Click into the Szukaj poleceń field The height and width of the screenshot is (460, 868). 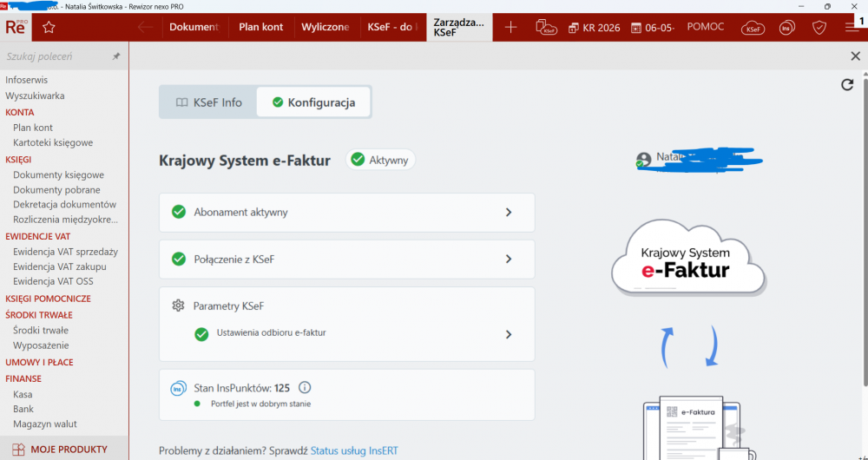[x=56, y=56]
